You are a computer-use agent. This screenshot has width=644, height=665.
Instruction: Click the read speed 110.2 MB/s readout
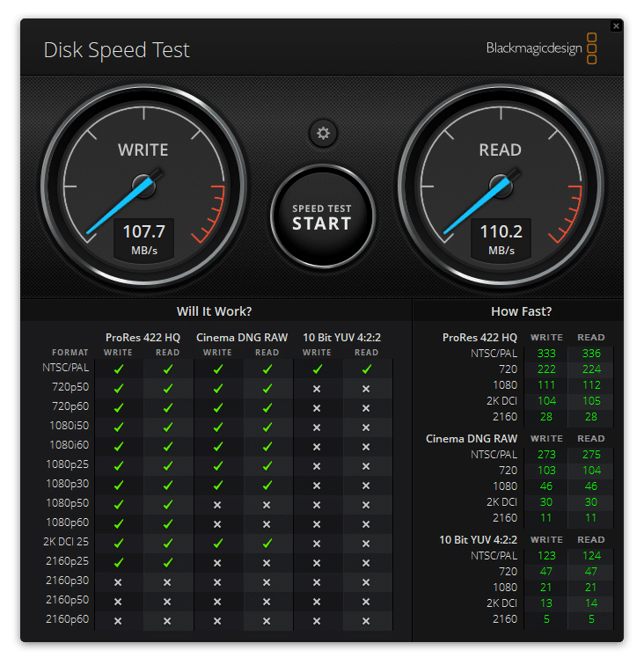point(501,239)
